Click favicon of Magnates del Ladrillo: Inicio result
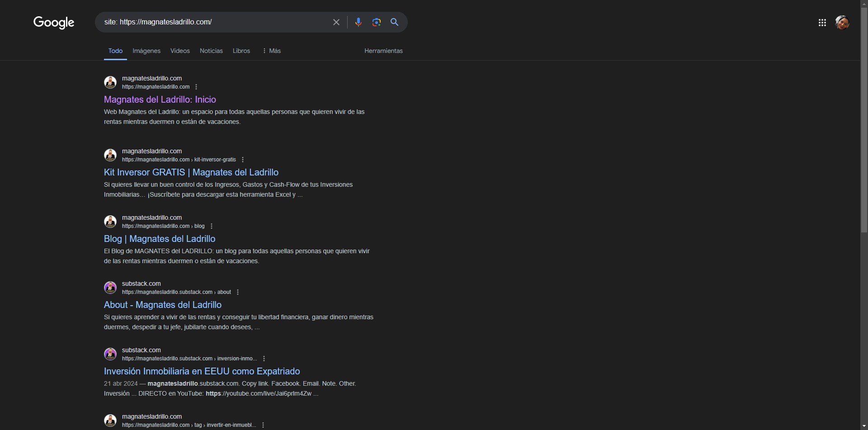 110,82
